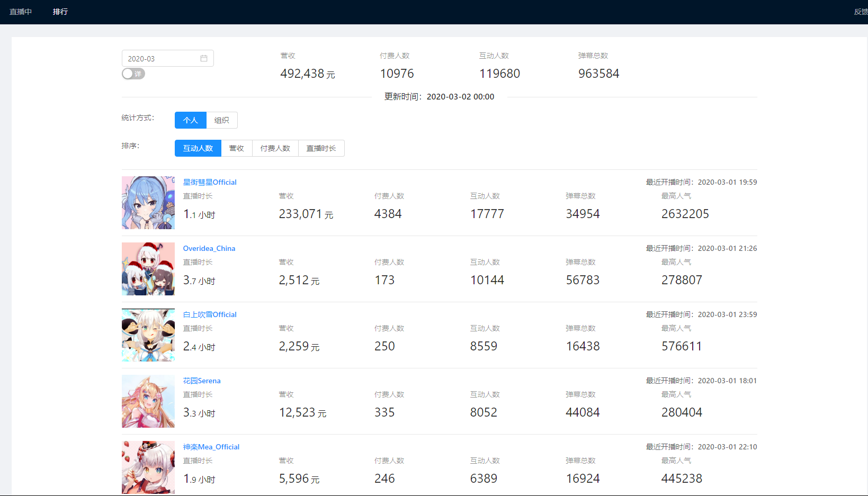The image size is (868, 496).
Task: Click 神楽Mea_Official avatar thumbnail
Action: click(148, 467)
